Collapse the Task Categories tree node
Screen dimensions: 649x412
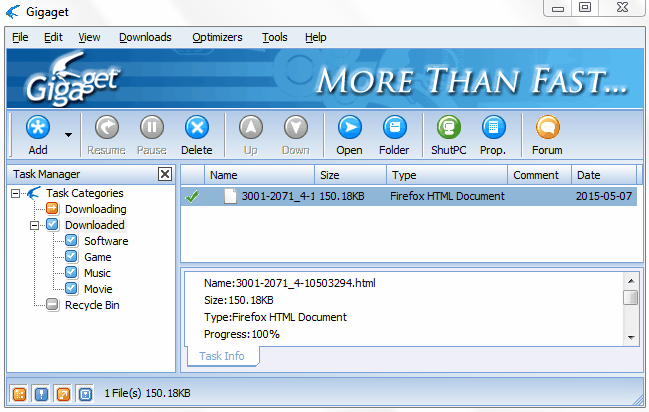[15, 193]
